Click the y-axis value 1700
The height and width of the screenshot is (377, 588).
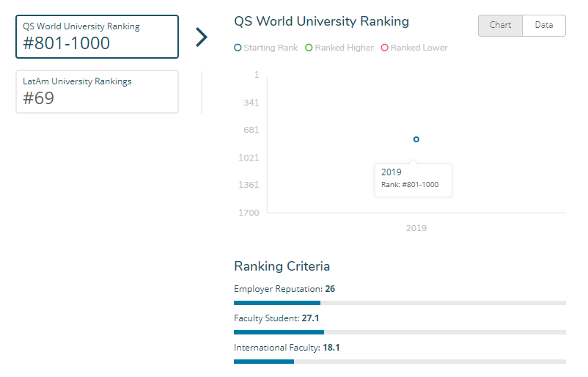249,213
